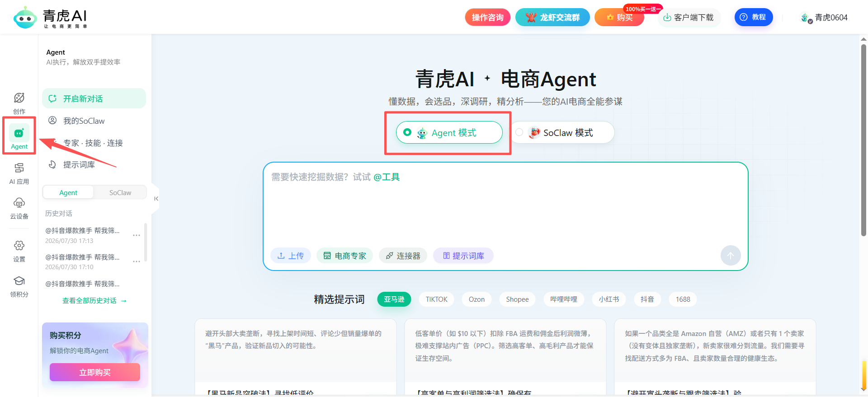Click the send arrow button
This screenshot has width=868, height=397.
coord(731,256)
